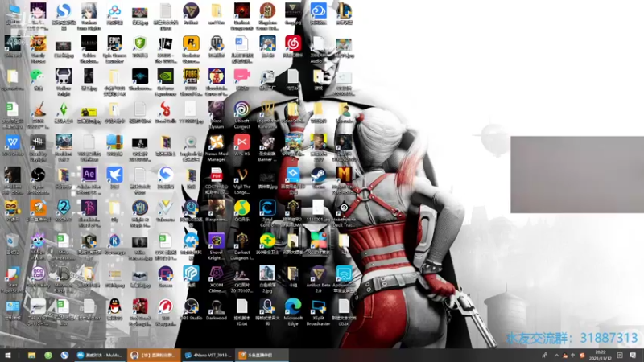Select the Logitech webcam software icon
Screen dimensions: 644x362
[191, 142]
